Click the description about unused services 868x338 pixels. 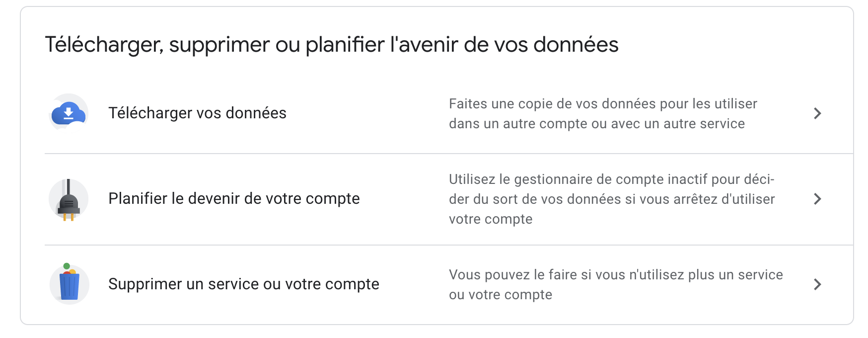coord(616,284)
